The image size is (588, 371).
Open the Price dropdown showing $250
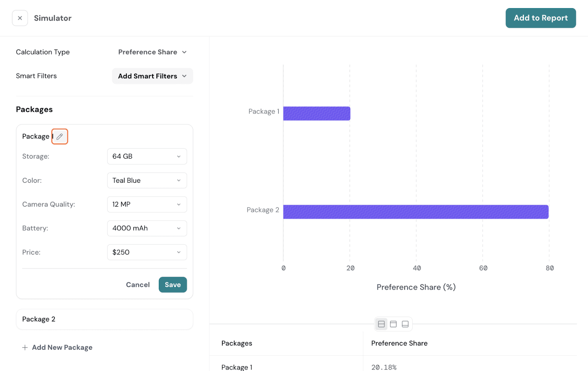147,252
